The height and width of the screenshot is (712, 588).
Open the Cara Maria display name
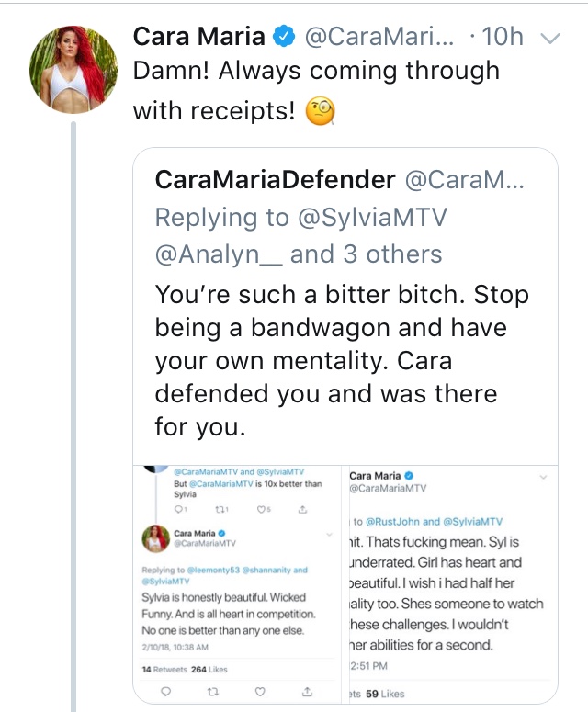[198, 37]
